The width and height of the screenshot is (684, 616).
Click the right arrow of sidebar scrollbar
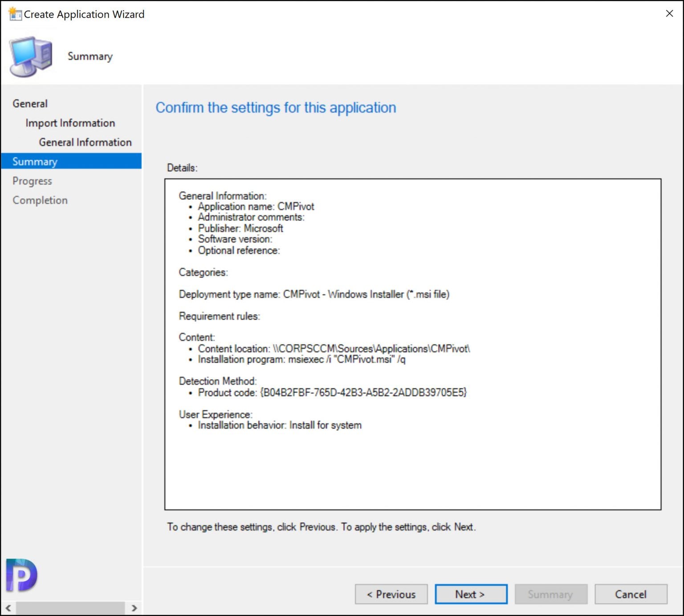tap(134, 608)
